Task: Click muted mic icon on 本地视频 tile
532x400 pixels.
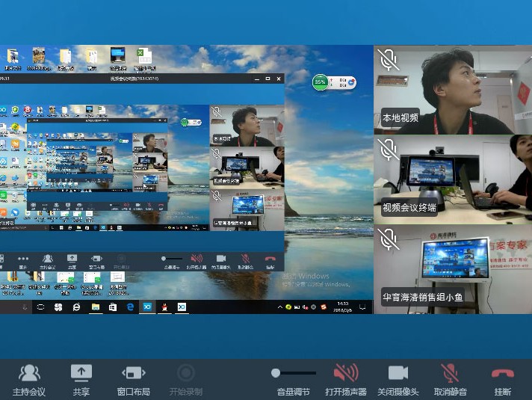Action: (x=387, y=60)
